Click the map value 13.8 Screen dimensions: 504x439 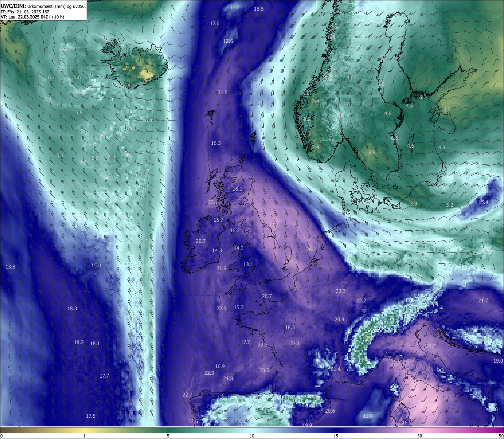(10, 267)
